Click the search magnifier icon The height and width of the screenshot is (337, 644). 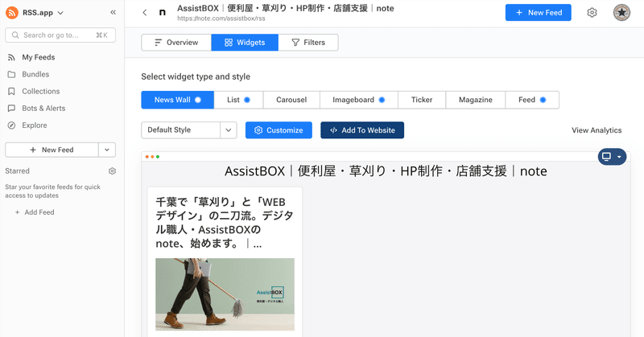[15, 35]
